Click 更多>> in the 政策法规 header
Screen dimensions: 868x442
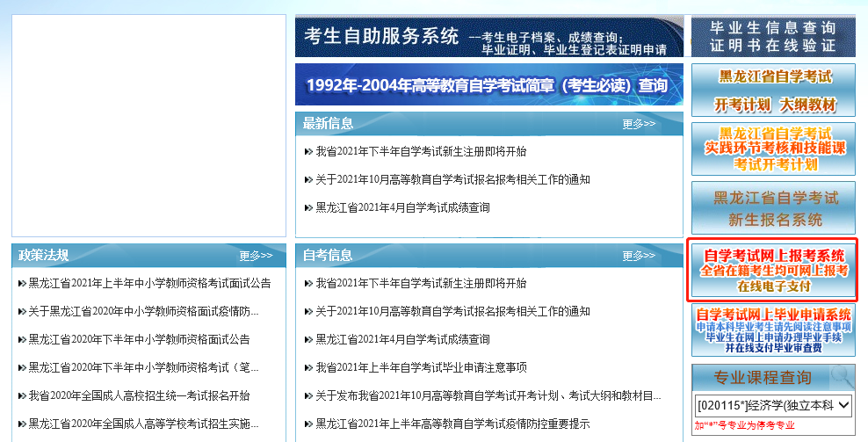pyautogui.click(x=256, y=256)
